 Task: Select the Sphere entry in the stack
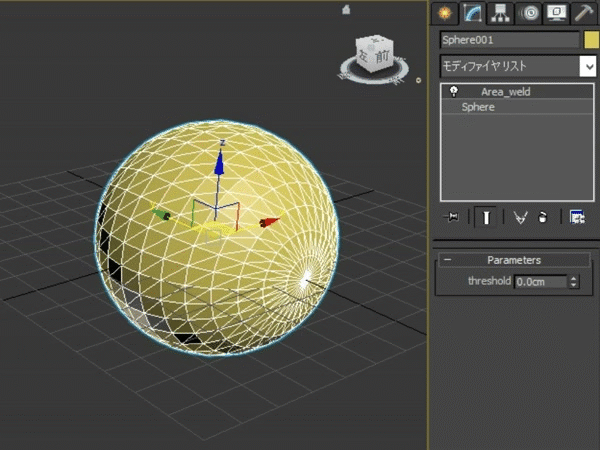517,107
